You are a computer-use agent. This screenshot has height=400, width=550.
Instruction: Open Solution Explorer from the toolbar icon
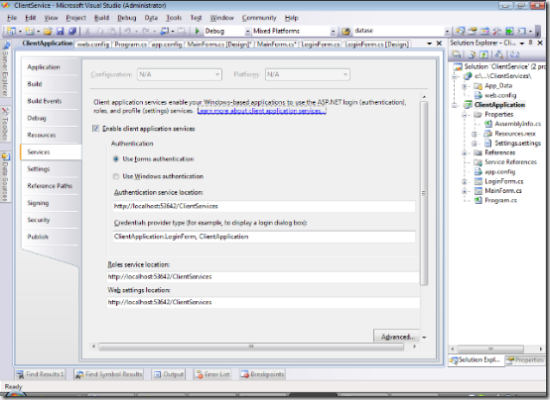click(460, 31)
